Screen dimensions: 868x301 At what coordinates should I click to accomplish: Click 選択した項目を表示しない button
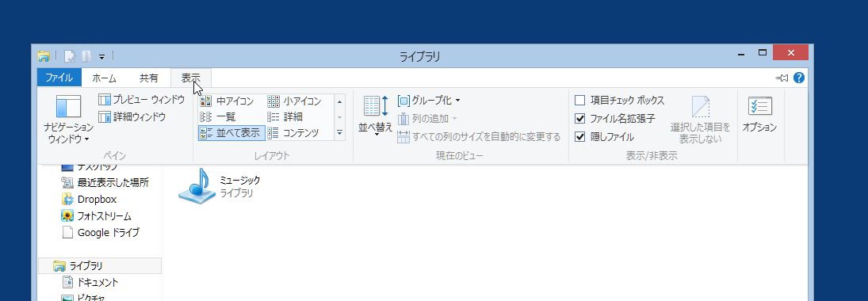[700, 120]
